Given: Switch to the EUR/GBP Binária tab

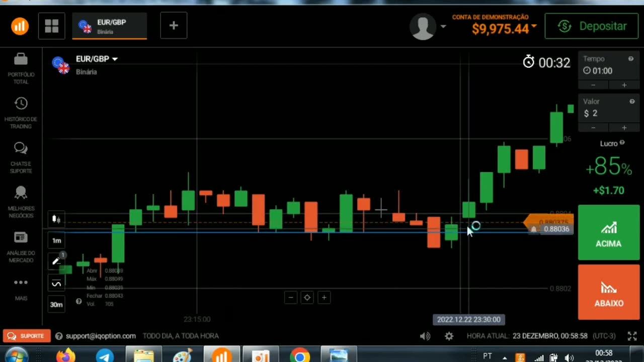Looking at the screenshot, I should [110, 26].
